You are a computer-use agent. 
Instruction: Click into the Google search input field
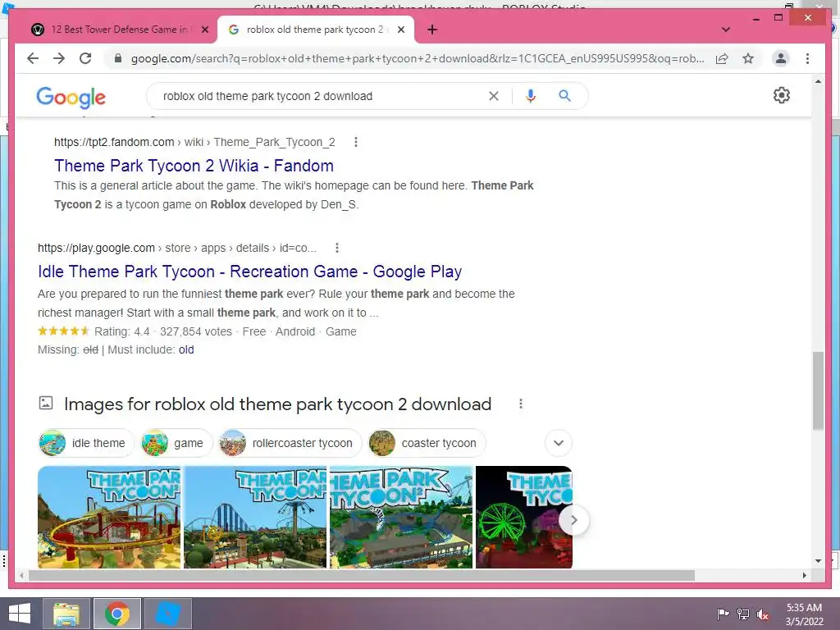point(321,96)
